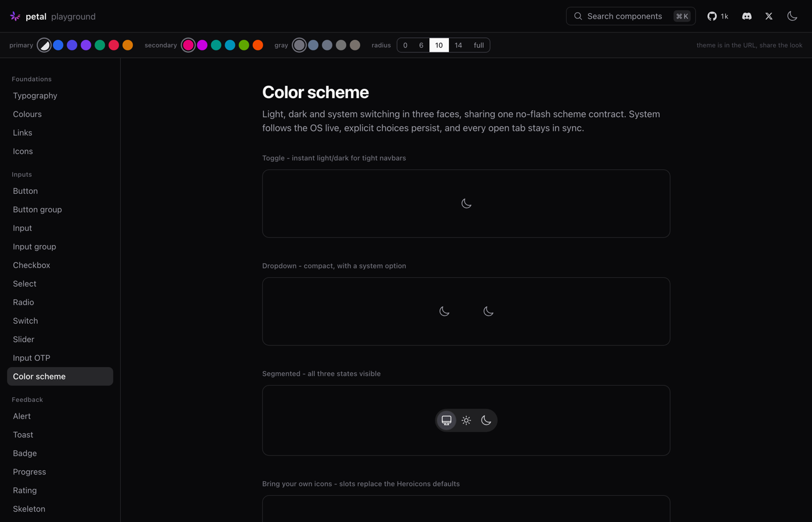
Task: Open the Colours page
Action: pyautogui.click(x=60, y=114)
